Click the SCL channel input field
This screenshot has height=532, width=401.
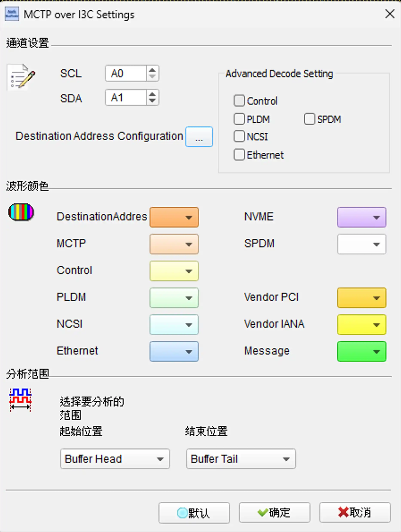126,73
